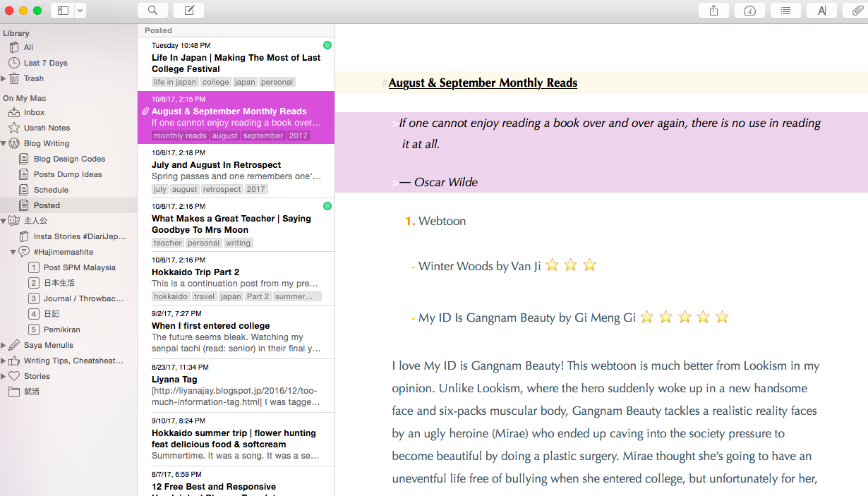The width and height of the screenshot is (868, 496).
Task: Open Life In Japan College Festival sheet
Action: [236, 64]
